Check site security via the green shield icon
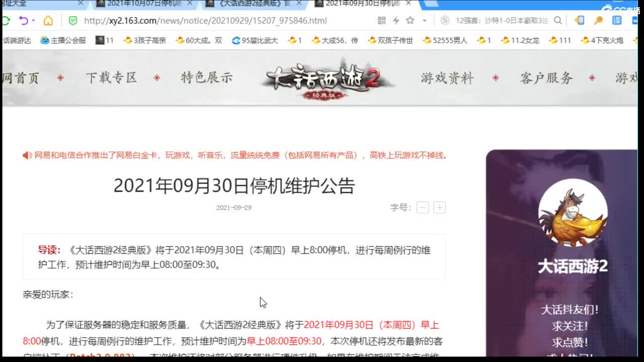Screen dimensions: 644x362 point(73,21)
